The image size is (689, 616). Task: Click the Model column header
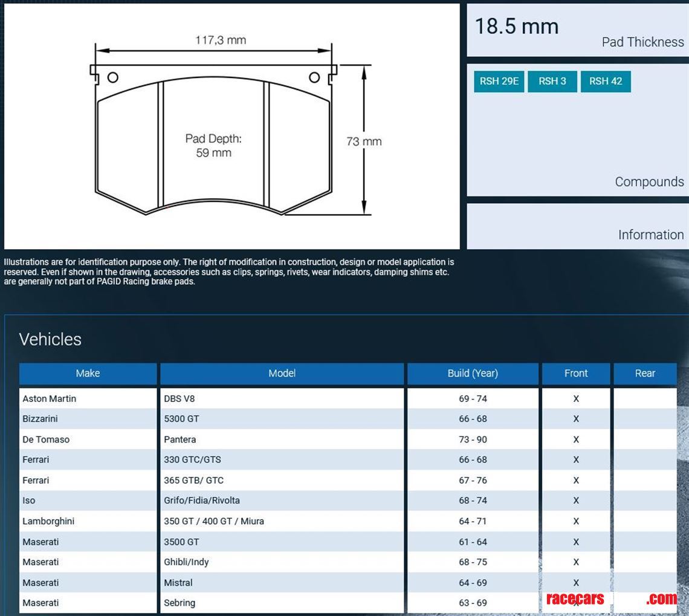point(282,374)
